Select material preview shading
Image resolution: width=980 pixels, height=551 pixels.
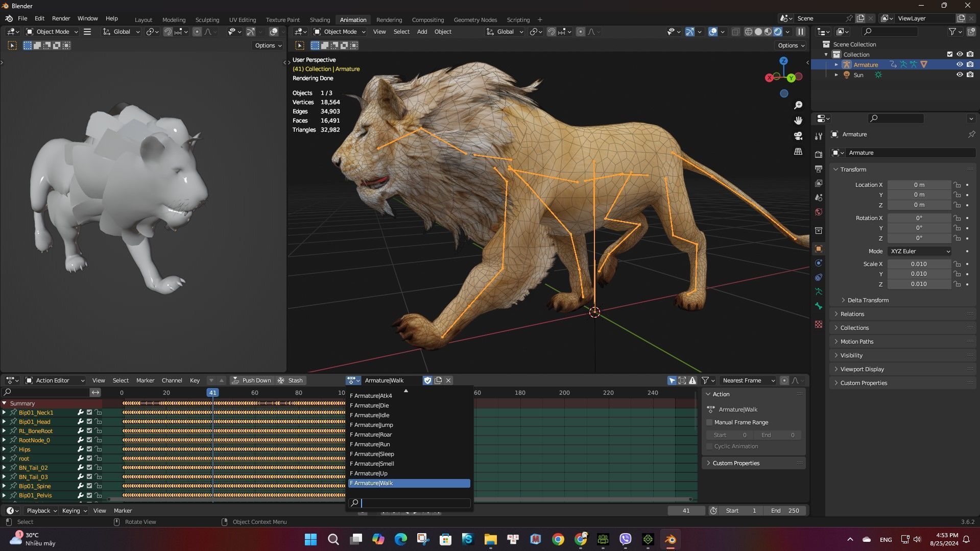(x=768, y=32)
